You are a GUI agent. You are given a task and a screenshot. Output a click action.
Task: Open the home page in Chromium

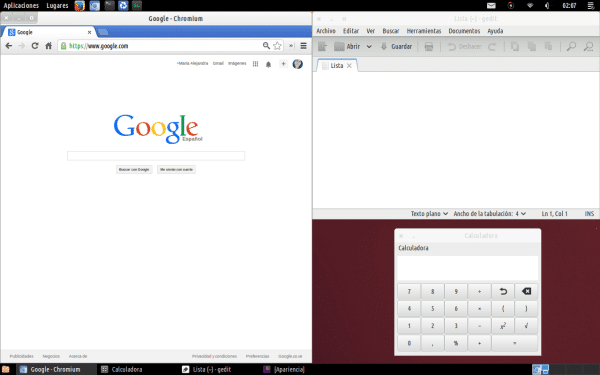[48, 46]
